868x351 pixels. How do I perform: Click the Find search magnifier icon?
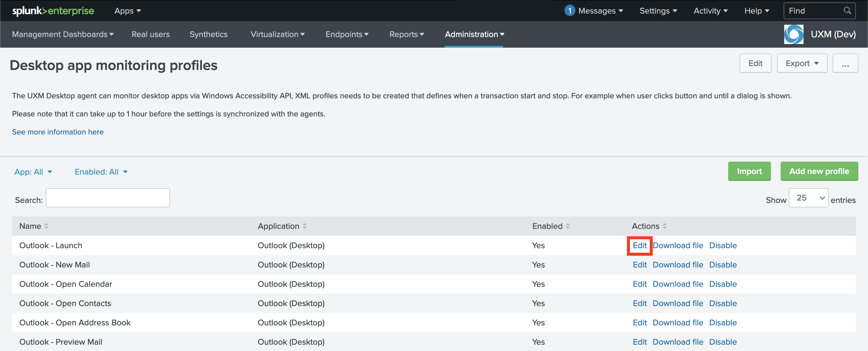pos(847,11)
